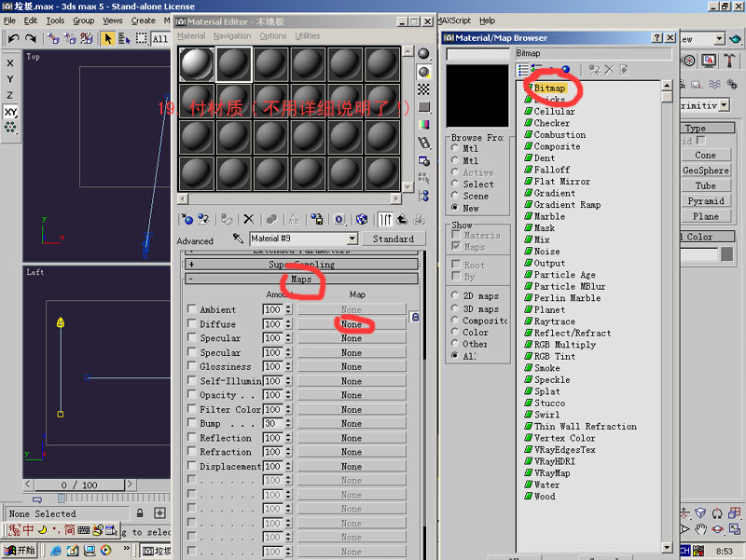Select the first material sample sphere
746x560 pixels.
(197, 64)
